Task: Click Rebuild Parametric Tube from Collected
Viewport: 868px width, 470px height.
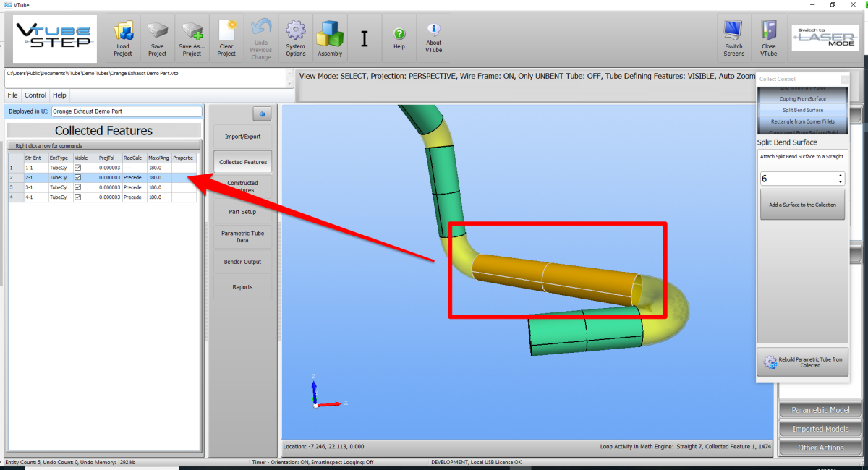Action: (x=802, y=362)
